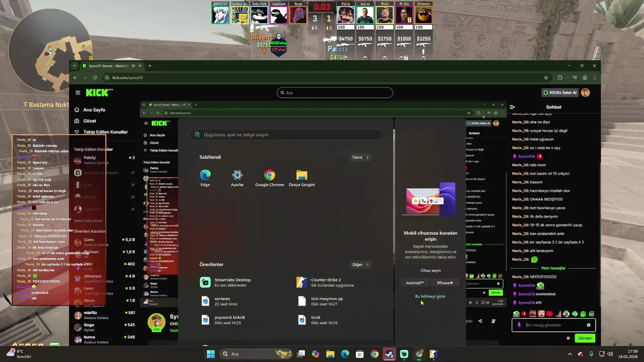Open profile avatar on Kick header
This screenshot has height=362, width=644.
585,93
